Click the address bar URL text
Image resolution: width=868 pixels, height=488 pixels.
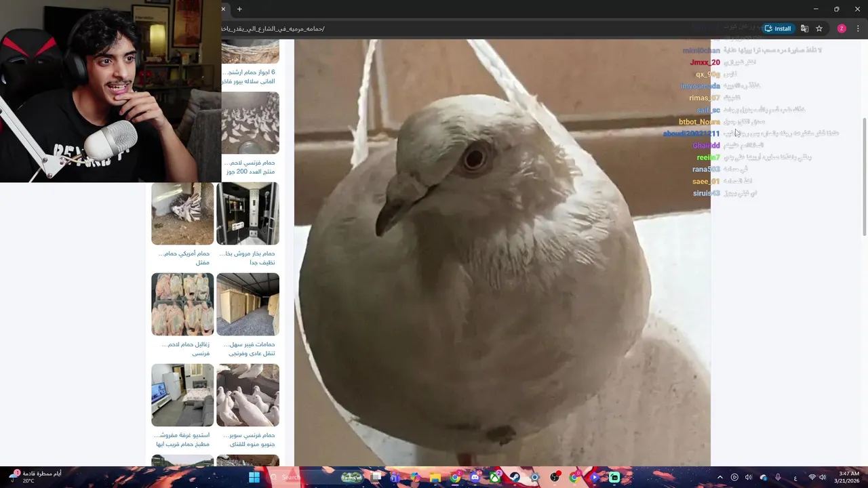click(273, 28)
